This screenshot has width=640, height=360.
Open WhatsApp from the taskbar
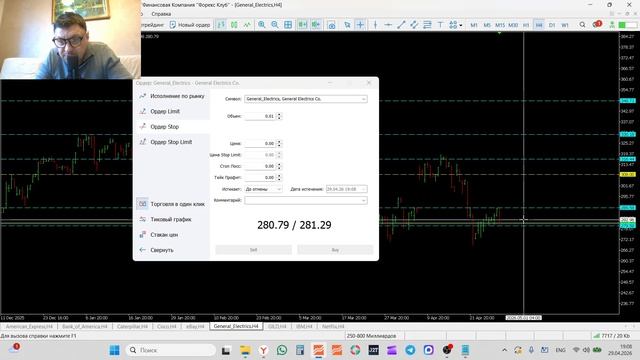[x=282, y=350]
